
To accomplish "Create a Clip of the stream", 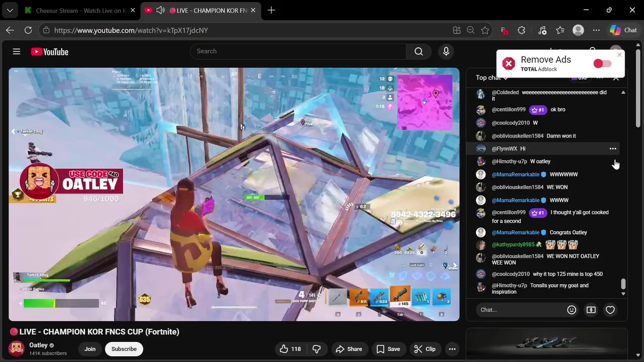I will [x=425, y=349].
